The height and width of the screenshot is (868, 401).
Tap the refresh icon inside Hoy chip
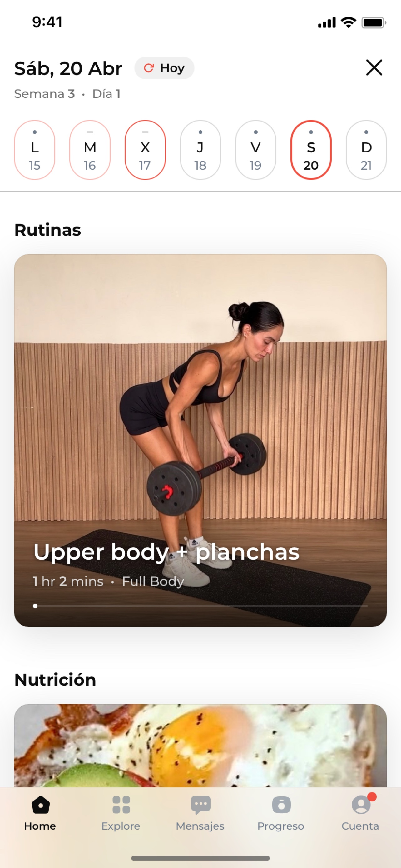pos(148,68)
